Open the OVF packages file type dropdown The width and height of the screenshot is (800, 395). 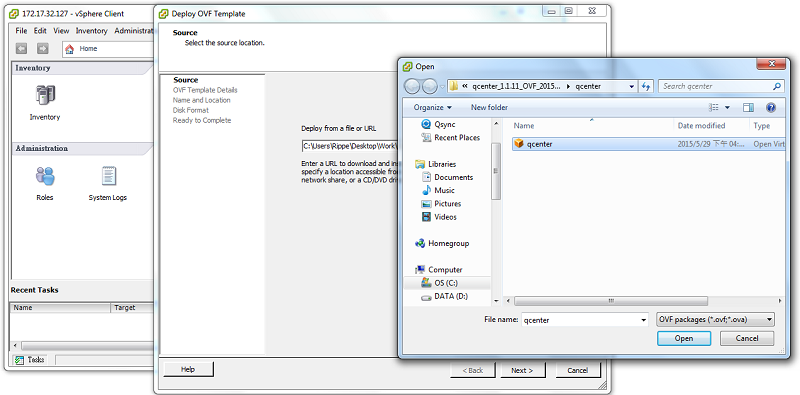(x=715, y=319)
